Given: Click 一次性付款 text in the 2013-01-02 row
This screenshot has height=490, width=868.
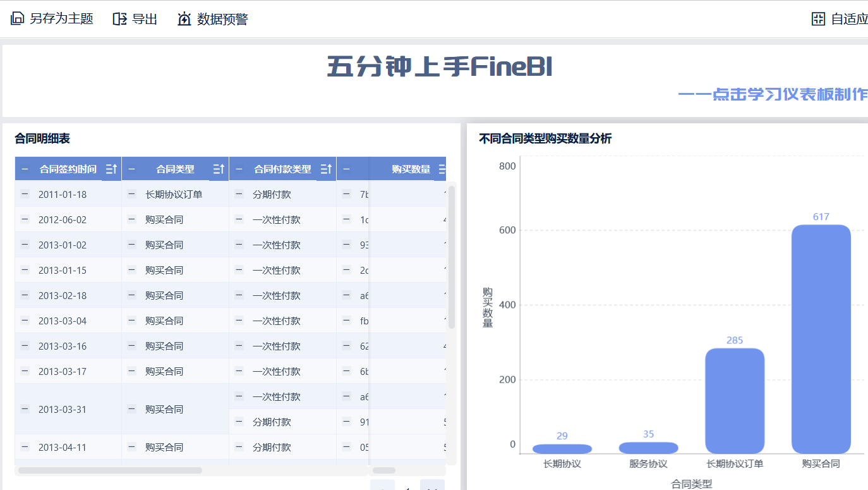Looking at the screenshot, I should [277, 245].
